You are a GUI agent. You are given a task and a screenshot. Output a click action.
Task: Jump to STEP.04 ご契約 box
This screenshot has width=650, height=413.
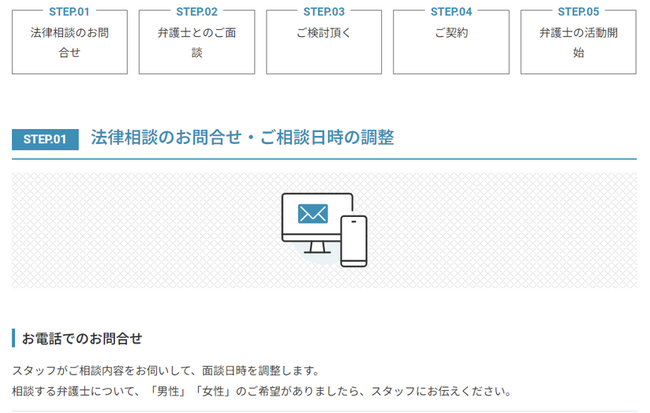tap(451, 41)
